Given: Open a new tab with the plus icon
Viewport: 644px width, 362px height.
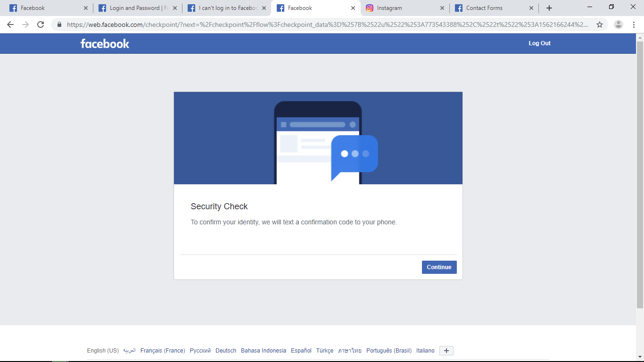Looking at the screenshot, I should click(549, 8).
